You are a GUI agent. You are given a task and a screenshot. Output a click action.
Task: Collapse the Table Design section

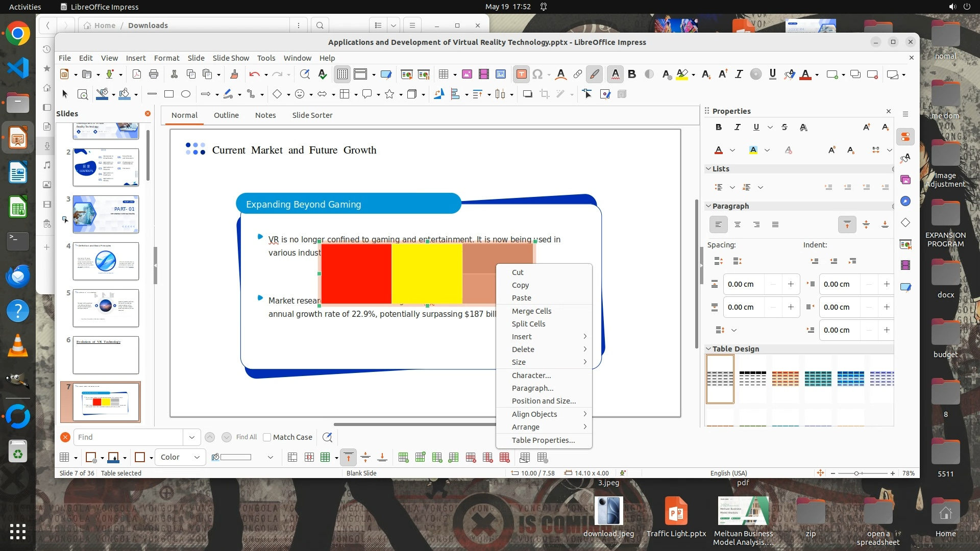(708, 349)
